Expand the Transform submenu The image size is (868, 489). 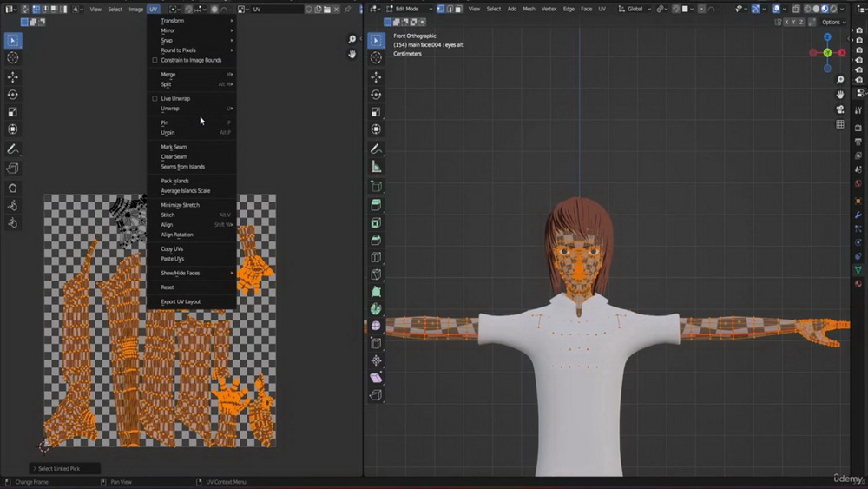point(192,21)
